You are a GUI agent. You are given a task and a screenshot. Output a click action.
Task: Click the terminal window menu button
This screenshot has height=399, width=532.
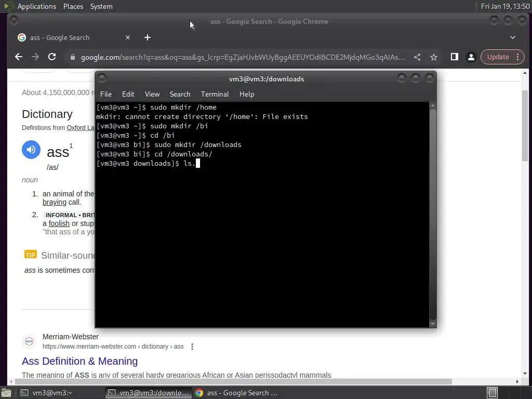coord(102,78)
